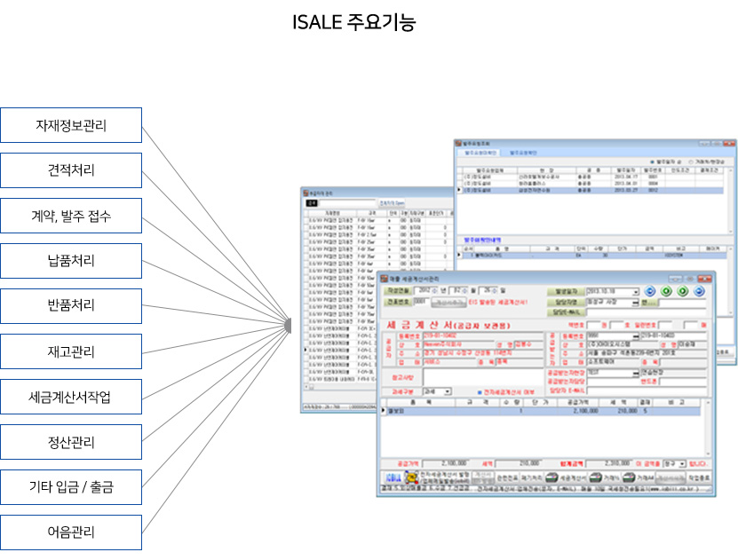This screenshot has width=738, height=560.
Task: Click the grey button next to 전표번호
Action: (x=449, y=303)
